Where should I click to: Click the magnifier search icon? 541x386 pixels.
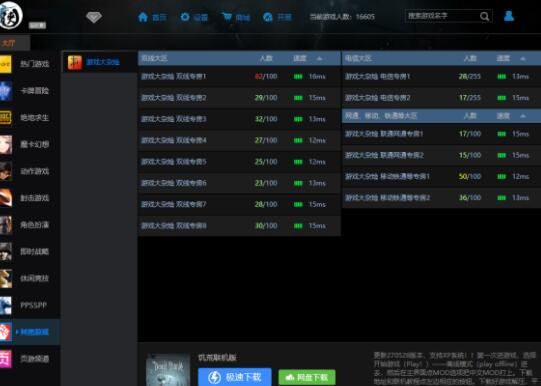tap(484, 17)
